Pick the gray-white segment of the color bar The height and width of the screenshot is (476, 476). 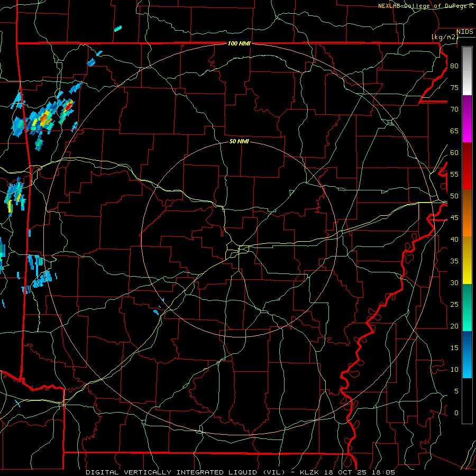467,71
